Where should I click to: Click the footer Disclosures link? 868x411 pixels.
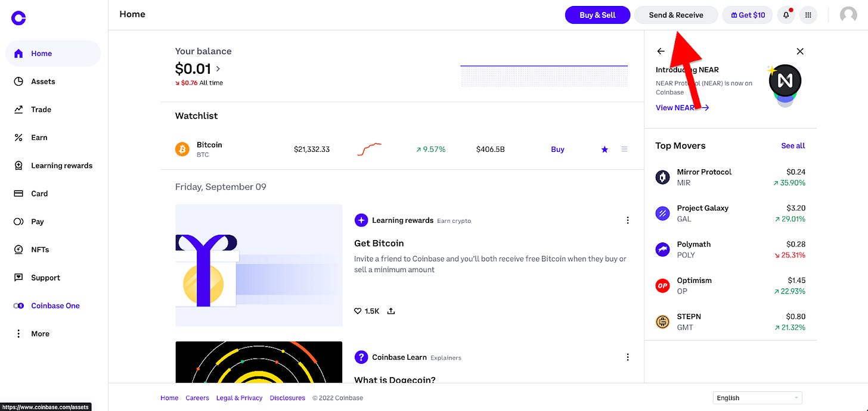287,398
